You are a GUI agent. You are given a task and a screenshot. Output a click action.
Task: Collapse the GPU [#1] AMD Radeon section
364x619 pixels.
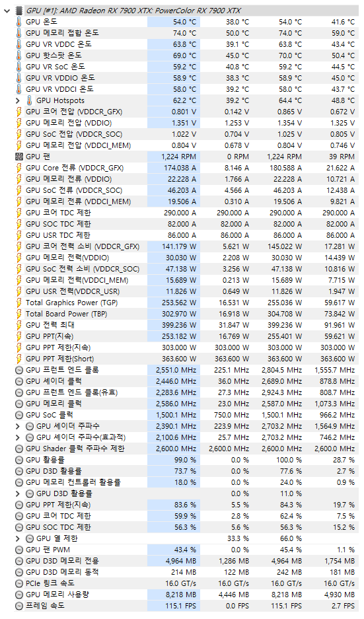click(7, 11)
